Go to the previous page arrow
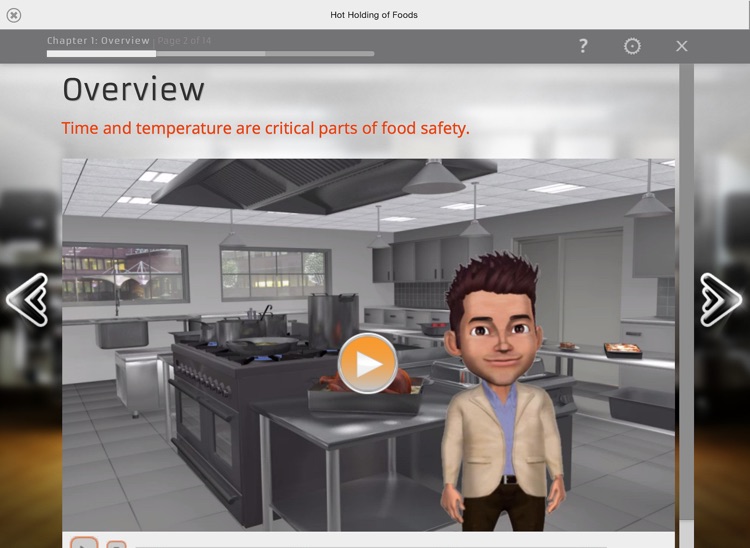The height and width of the screenshot is (548, 750). click(27, 300)
